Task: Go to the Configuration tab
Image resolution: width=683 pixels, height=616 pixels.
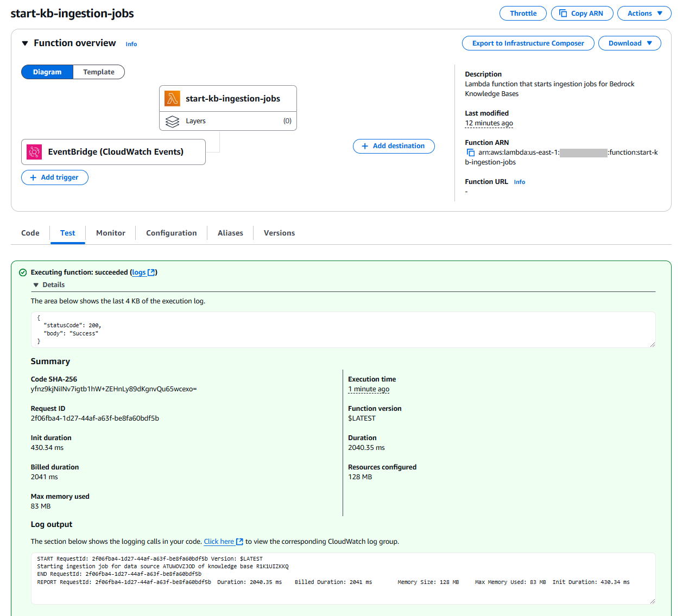Action: 172,233
